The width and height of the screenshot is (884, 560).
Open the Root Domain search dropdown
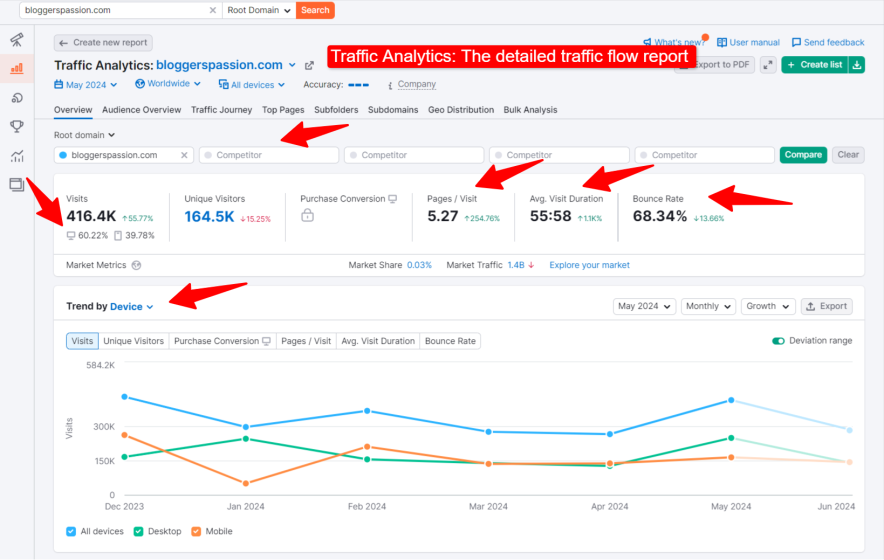[x=259, y=10]
